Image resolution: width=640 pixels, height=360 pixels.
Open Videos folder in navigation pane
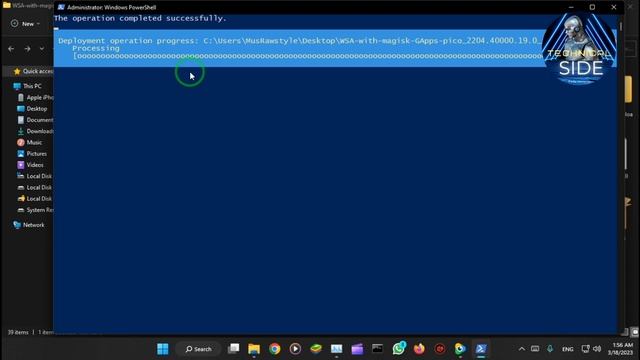tap(30, 165)
